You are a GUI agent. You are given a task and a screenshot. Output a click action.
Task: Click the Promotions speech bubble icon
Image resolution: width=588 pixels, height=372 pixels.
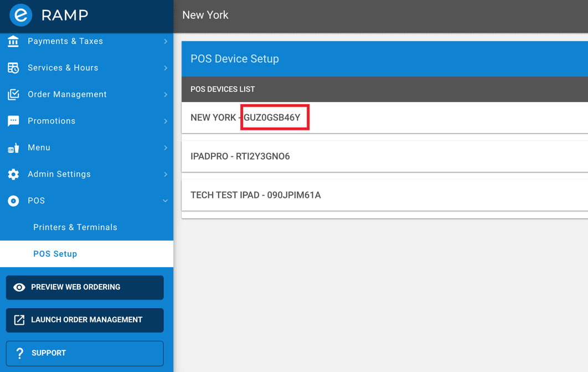point(13,121)
